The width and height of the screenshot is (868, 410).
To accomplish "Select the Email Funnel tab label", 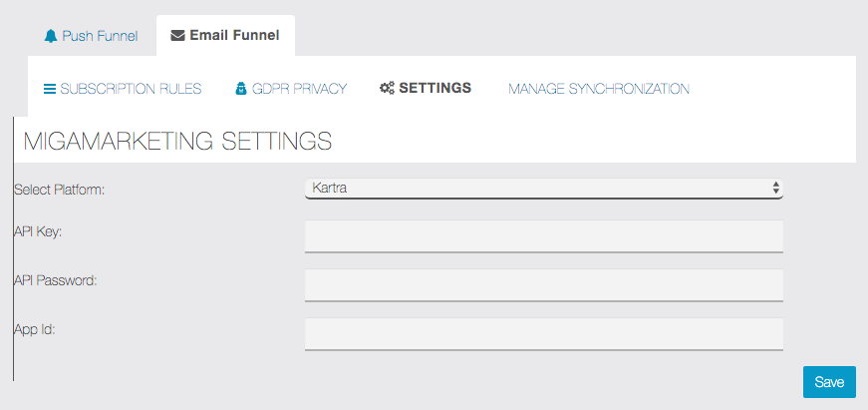I will (x=235, y=36).
